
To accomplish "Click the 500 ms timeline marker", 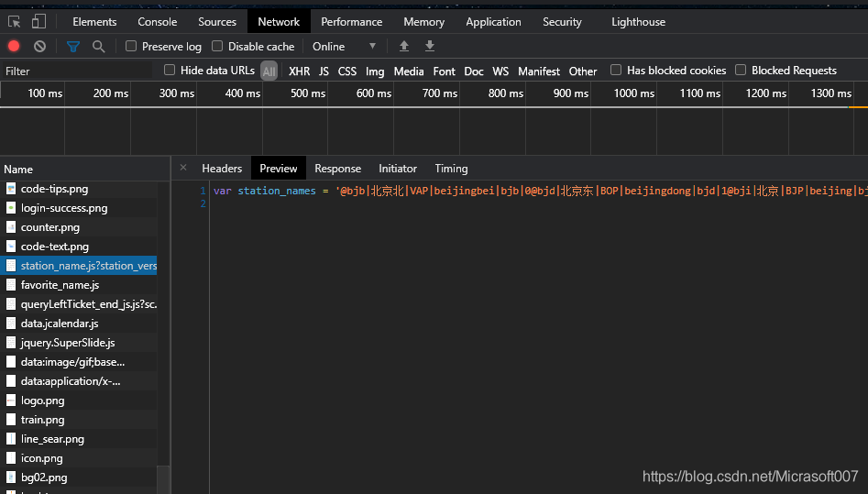I will [x=308, y=93].
